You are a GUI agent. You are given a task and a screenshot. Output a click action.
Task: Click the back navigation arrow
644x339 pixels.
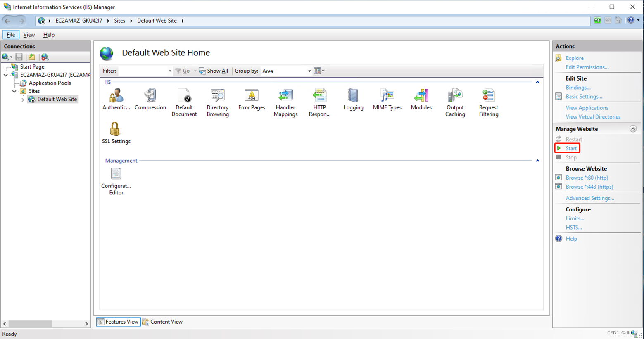click(x=7, y=21)
